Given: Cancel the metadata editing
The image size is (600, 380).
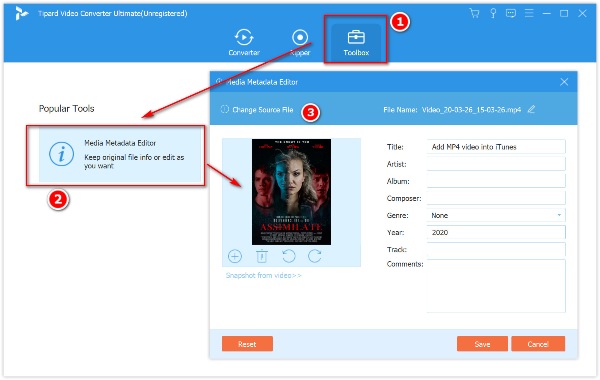Looking at the screenshot, I should (538, 344).
